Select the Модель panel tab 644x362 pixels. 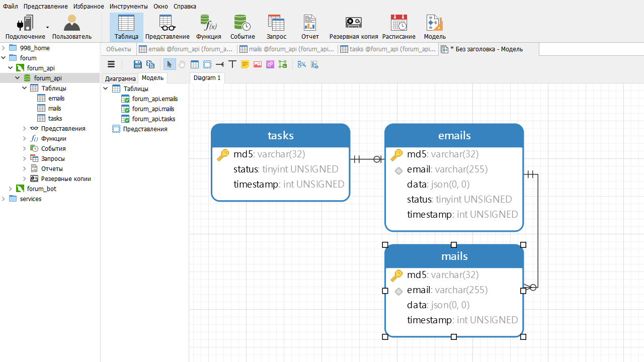152,78
